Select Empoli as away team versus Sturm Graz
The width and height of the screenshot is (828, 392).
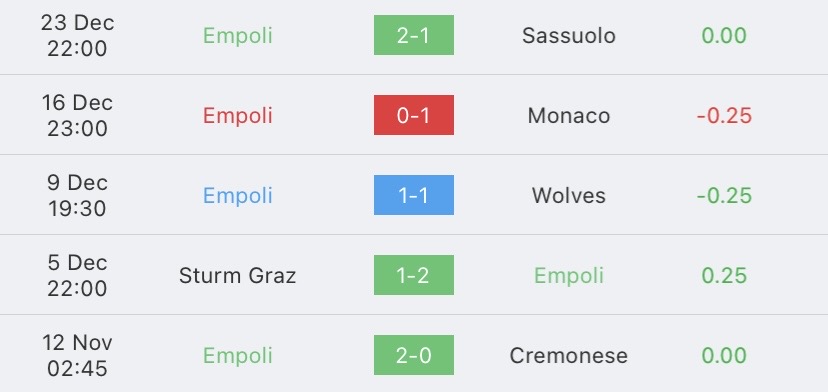(569, 276)
